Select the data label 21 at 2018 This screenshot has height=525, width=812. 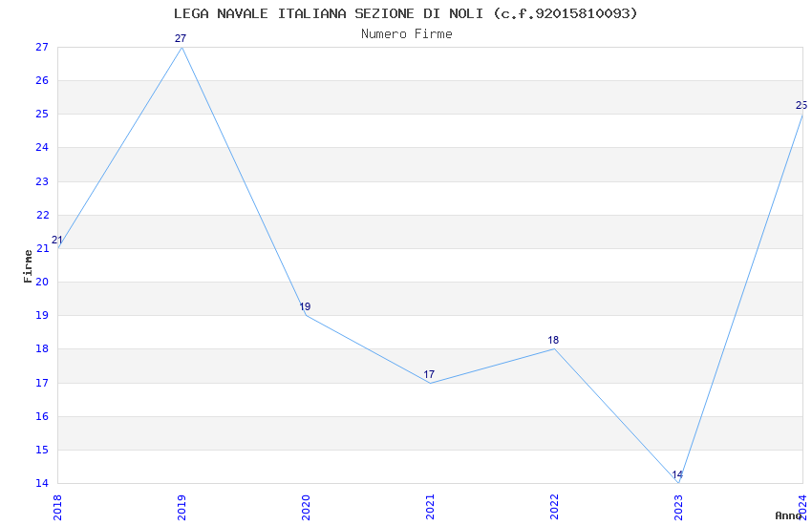(57, 240)
